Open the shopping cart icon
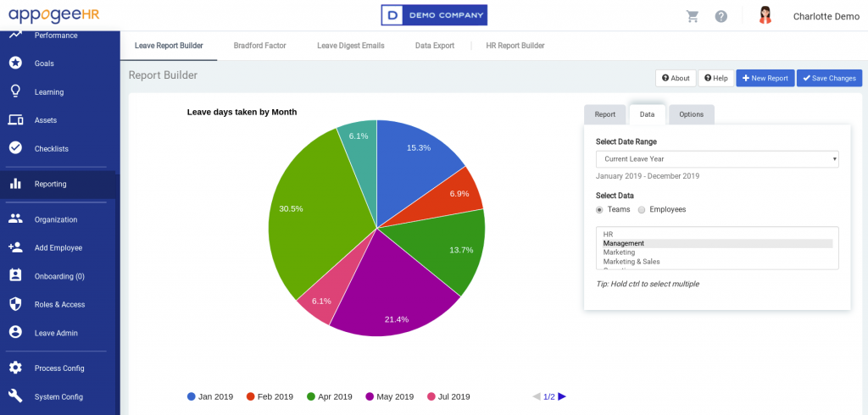The image size is (868, 415). click(693, 16)
